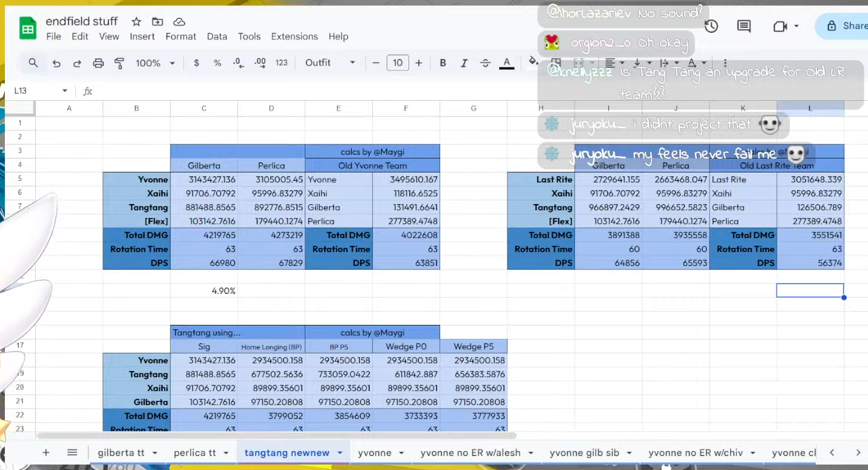Open the yvonne gilb sib tab options arrow
The image size is (868, 470).
click(x=629, y=453)
